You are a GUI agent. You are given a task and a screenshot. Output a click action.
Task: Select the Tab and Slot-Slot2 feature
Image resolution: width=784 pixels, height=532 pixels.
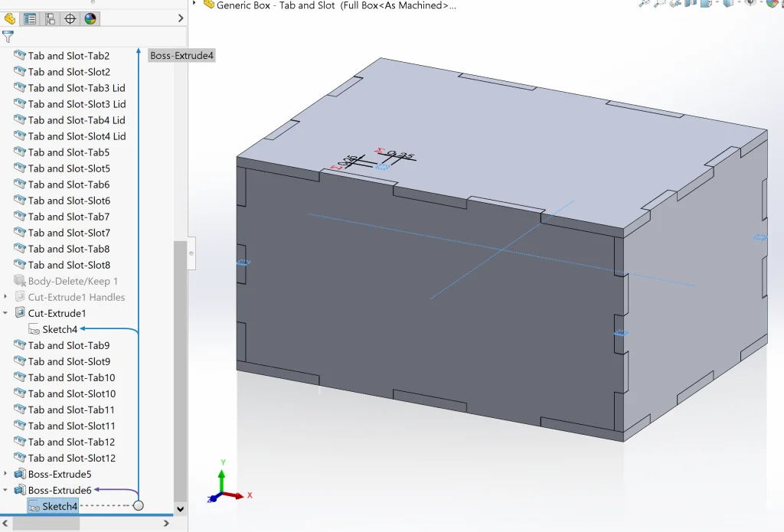click(69, 72)
